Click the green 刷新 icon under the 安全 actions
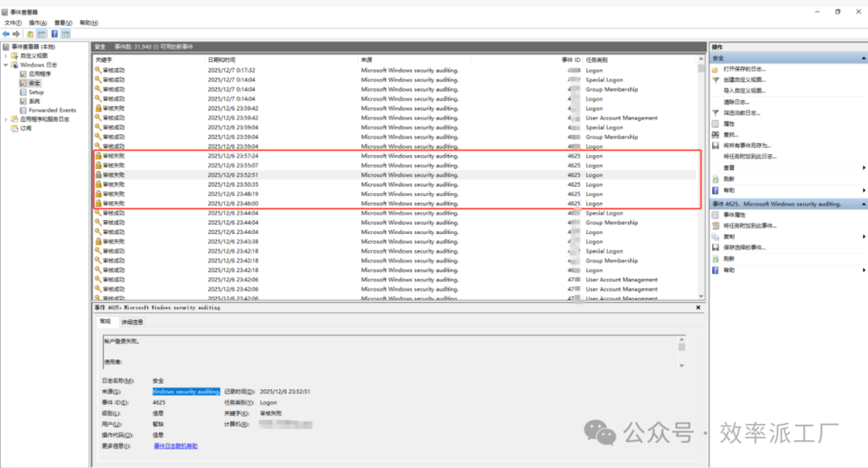Image resolution: width=868 pixels, height=468 pixels. [715, 179]
